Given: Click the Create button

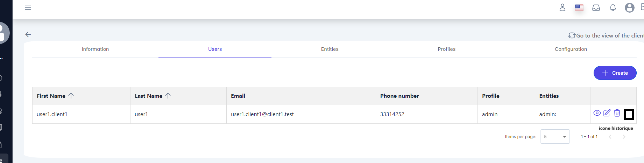Looking at the screenshot, I should pos(615,73).
